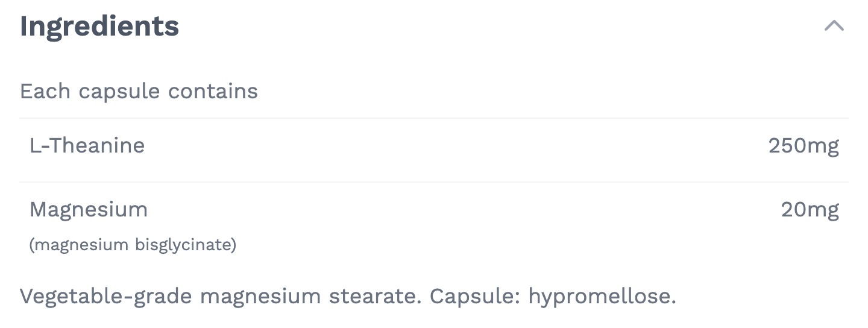
Task: Click the divider between L-Theanine and Magnesium rows
Action: [x=434, y=181]
